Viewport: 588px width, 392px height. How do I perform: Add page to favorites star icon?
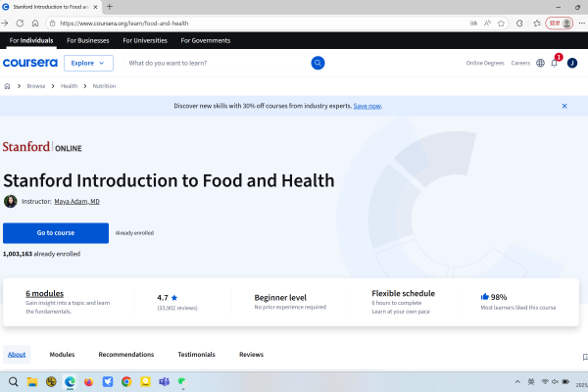(501, 24)
